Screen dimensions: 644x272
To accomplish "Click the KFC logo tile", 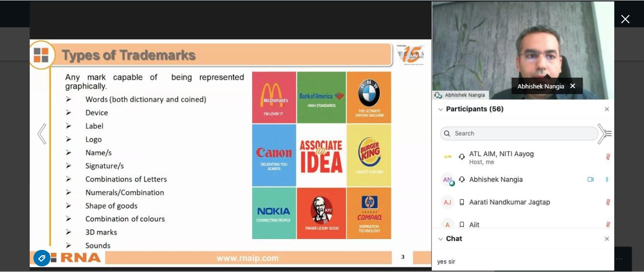I will 322,213.
